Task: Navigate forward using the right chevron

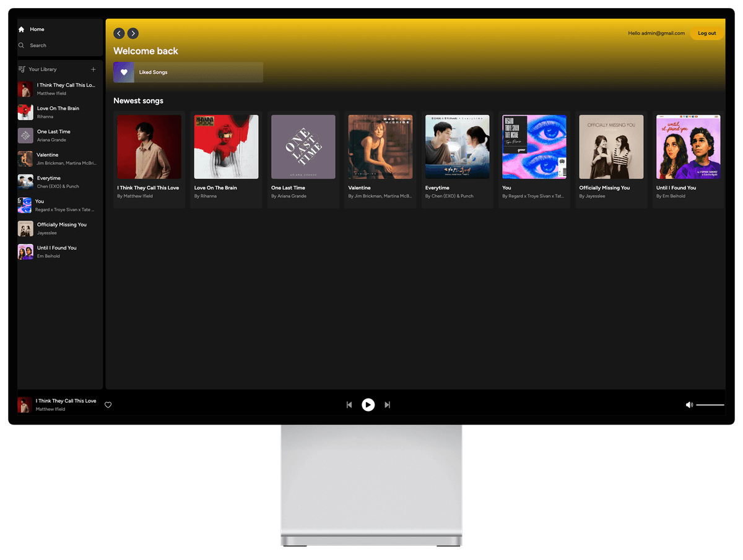Action: (x=133, y=33)
